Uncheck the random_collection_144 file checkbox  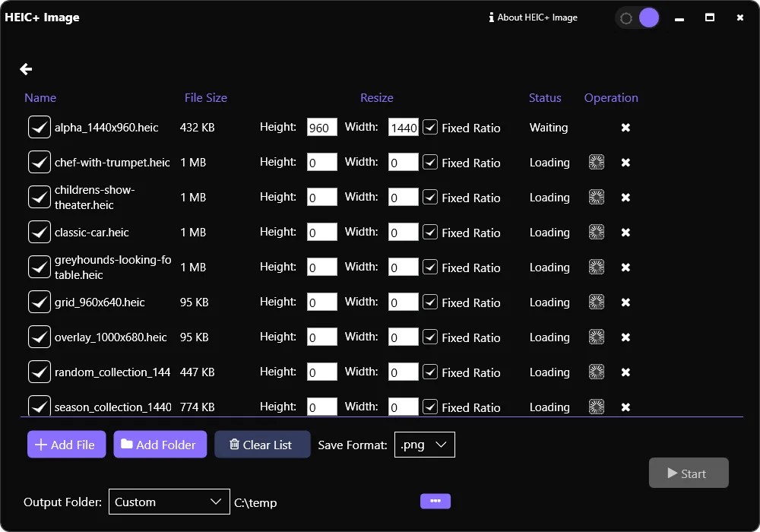coord(40,371)
